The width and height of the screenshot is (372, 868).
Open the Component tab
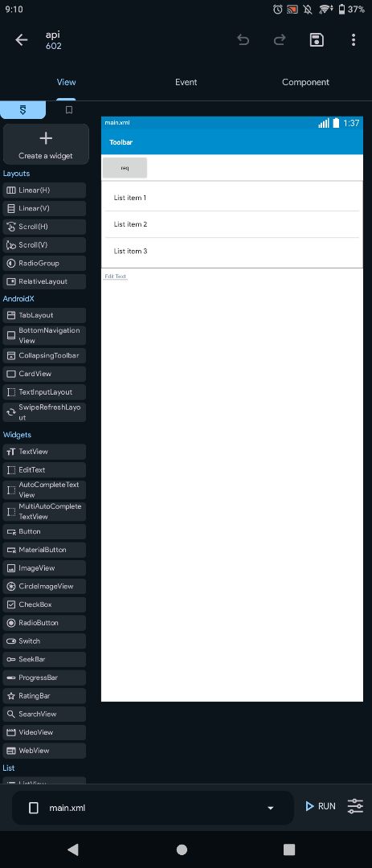[305, 82]
